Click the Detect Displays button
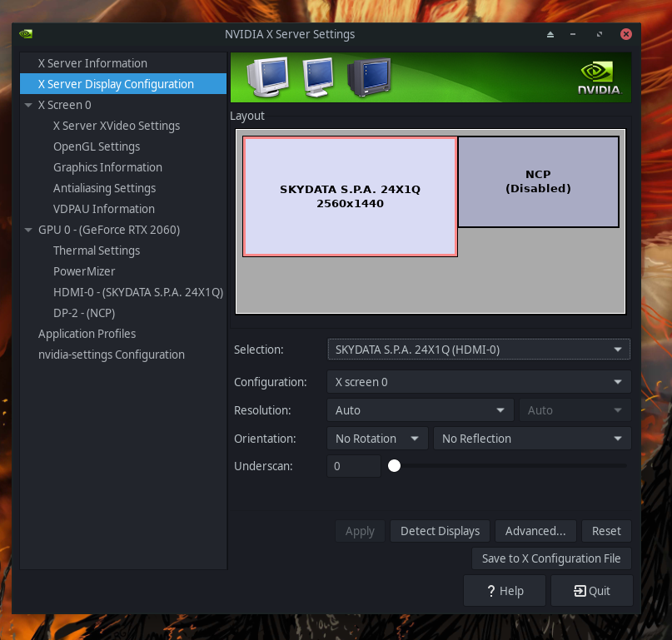The width and height of the screenshot is (672, 640). pyautogui.click(x=440, y=530)
